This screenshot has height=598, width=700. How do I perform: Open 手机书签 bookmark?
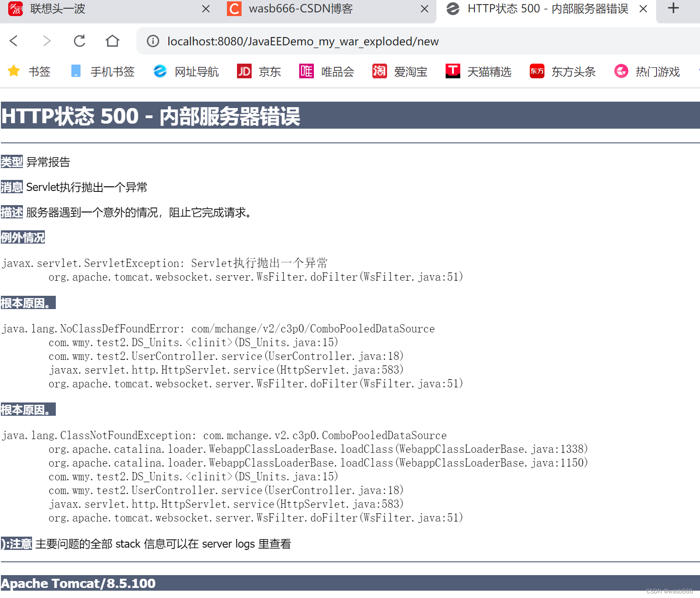(103, 71)
